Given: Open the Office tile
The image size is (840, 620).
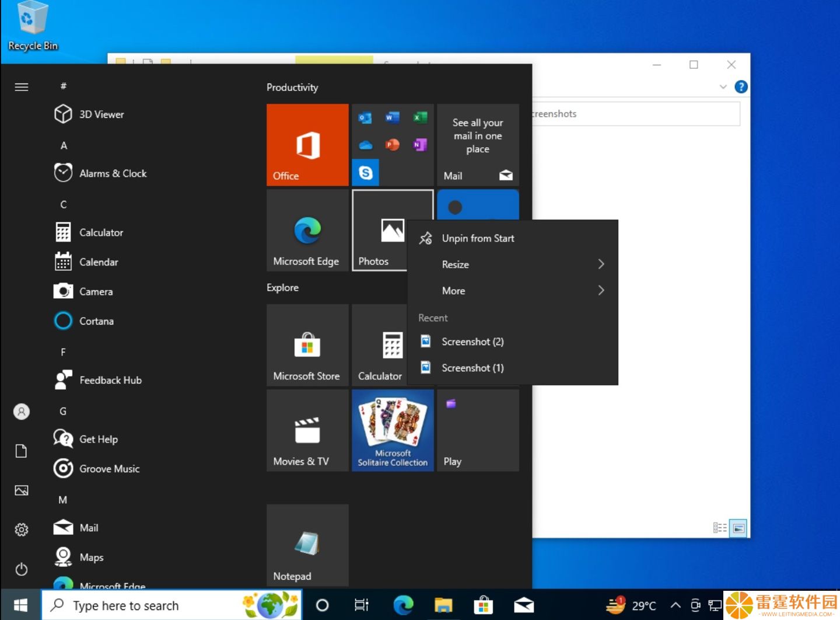Looking at the screenshot, I should pos(307,145).
